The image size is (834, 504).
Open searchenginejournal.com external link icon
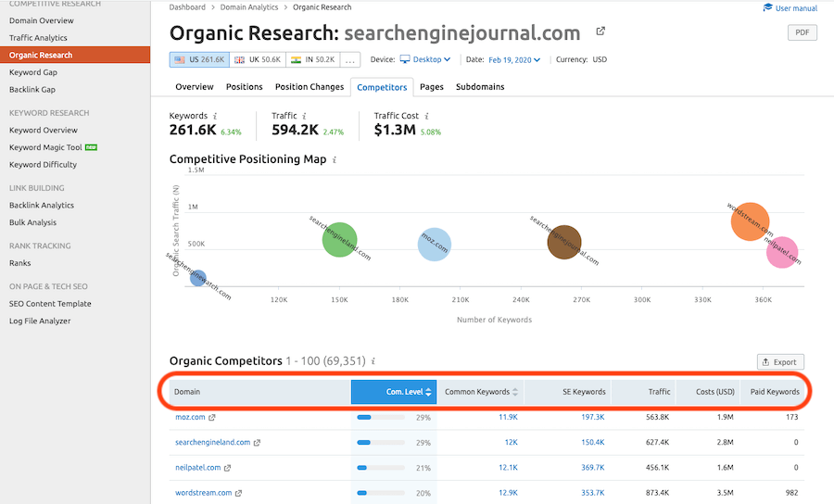(x=600, y=31)
